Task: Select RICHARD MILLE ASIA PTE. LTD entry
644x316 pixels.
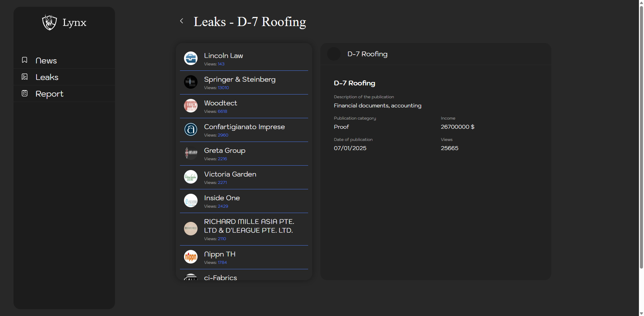Action: point(249,226)
